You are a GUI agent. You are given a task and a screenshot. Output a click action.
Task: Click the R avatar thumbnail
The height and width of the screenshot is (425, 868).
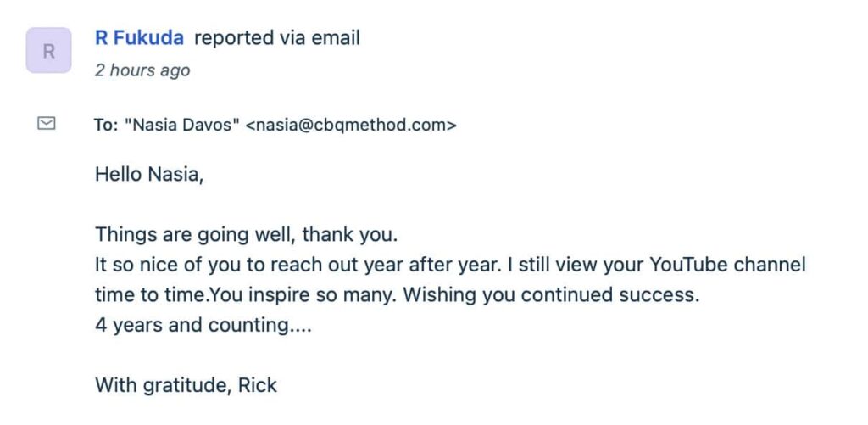pos(48,51)
